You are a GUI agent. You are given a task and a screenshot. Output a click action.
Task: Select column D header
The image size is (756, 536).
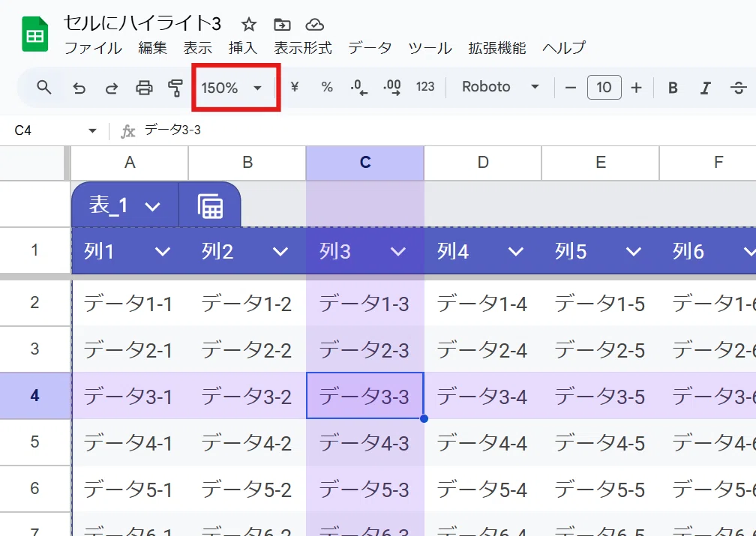(483, 163)
